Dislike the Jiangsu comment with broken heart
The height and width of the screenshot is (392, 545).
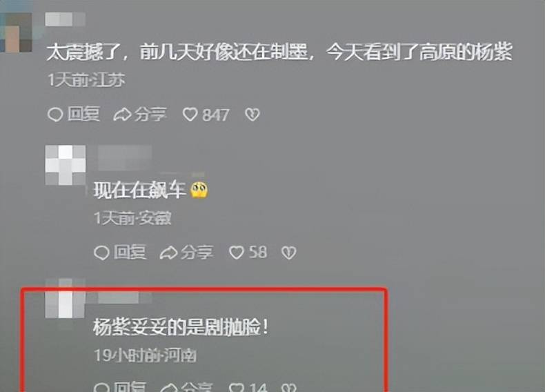pyautogui.click(x=252, y=115)
